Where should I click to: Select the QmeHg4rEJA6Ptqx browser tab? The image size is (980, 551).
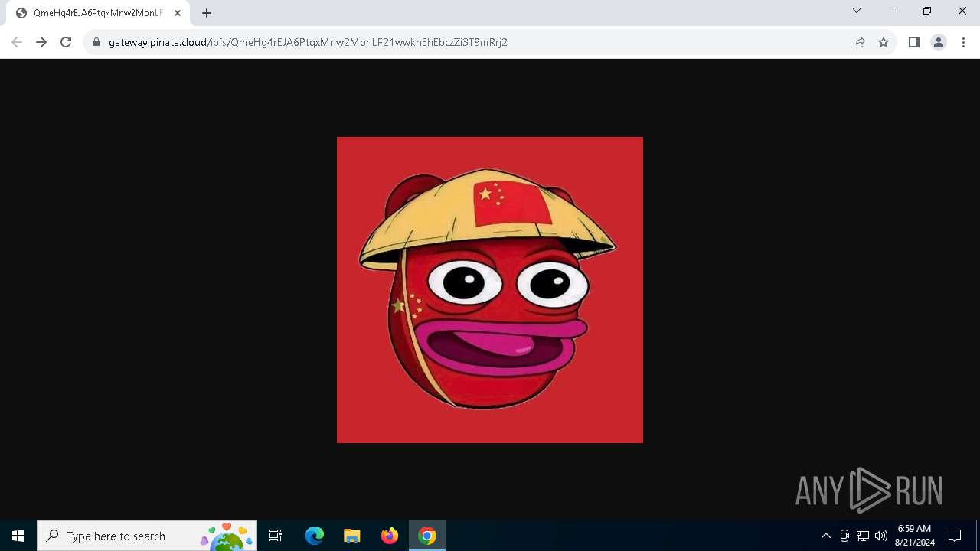(x=98, y=13)
